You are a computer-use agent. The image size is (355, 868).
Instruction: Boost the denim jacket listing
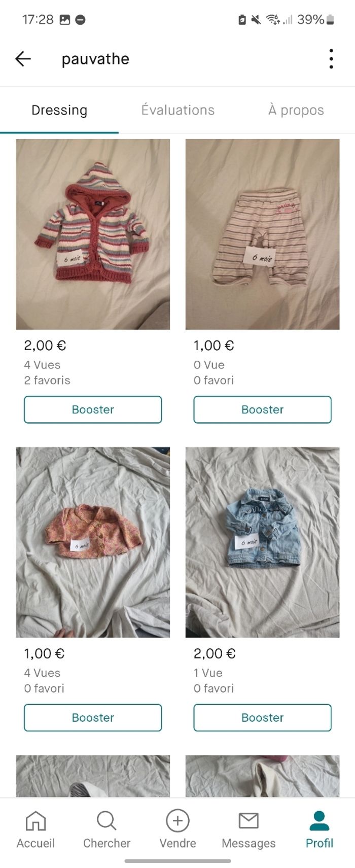click(x=262, y=717)
